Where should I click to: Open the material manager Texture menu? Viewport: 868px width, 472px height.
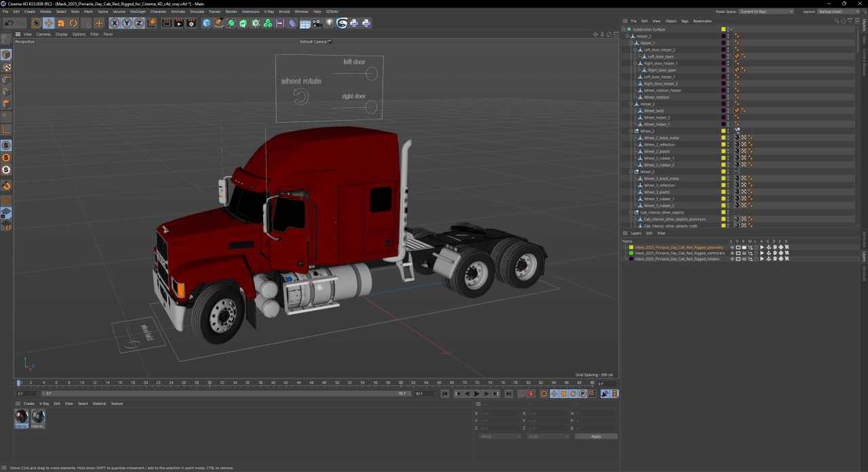117,404
